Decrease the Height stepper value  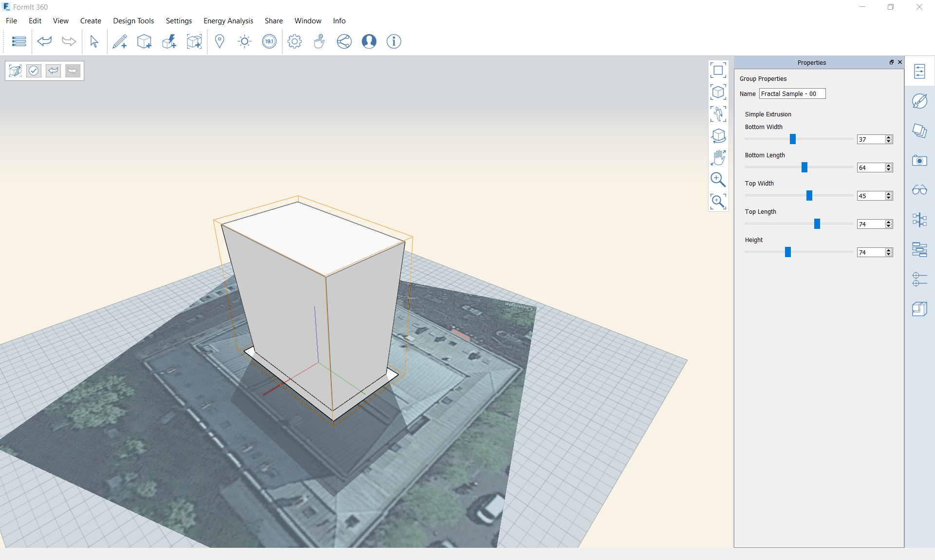coord(889,254)
